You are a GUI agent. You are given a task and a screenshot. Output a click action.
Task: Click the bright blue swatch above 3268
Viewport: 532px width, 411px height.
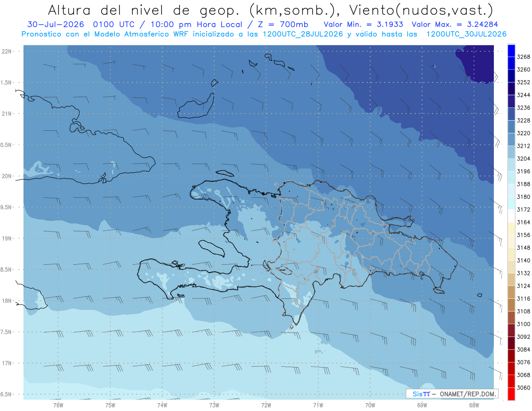click(511, 51)
